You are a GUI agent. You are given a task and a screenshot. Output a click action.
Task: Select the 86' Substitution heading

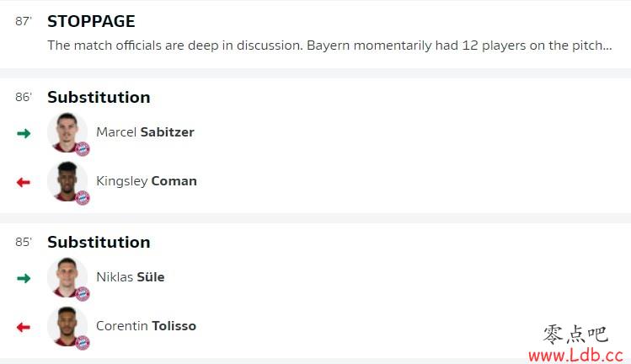click(99, 97)
